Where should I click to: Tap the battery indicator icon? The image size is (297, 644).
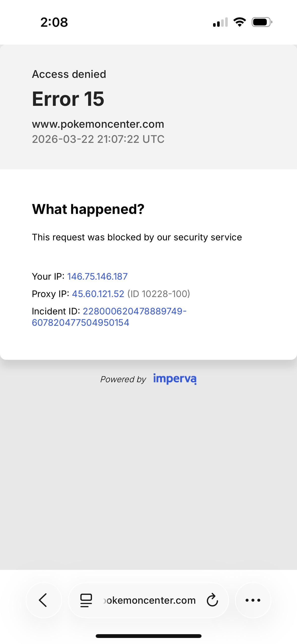coord(262,22)
